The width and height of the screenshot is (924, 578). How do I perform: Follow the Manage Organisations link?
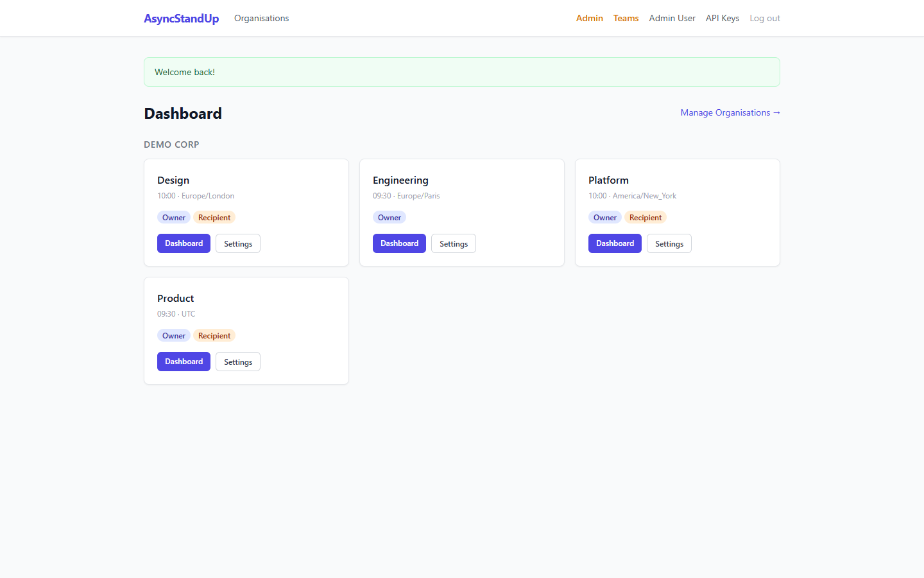point(730,112)
